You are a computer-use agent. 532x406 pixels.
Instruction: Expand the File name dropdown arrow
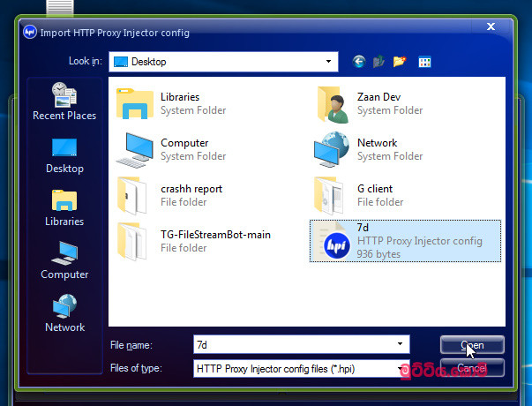pyautogui.click(x=400, y=344)
